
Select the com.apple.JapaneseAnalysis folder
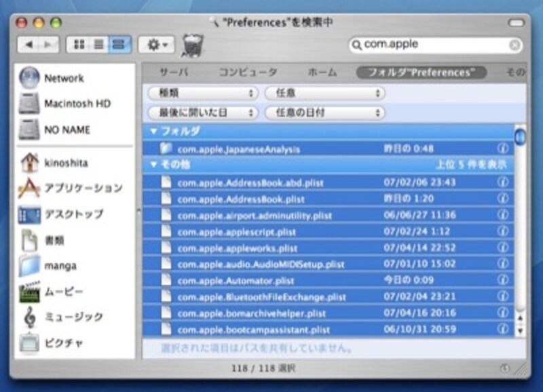tap(328, 149)
